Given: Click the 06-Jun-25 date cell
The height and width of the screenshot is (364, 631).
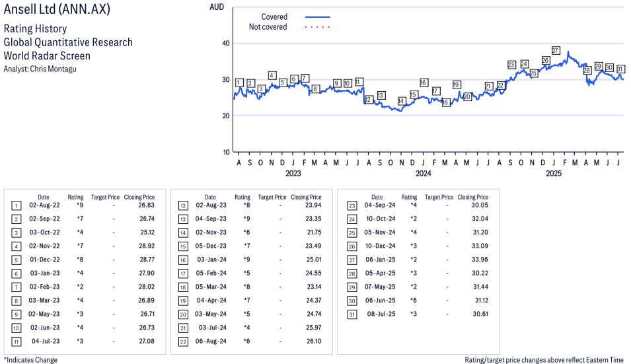Looking at the screenshot, I should pyautogui.click(x=380, y=301).
